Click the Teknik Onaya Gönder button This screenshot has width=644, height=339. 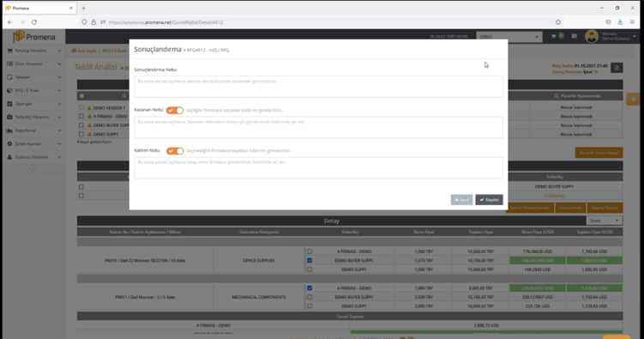[529, 208]
